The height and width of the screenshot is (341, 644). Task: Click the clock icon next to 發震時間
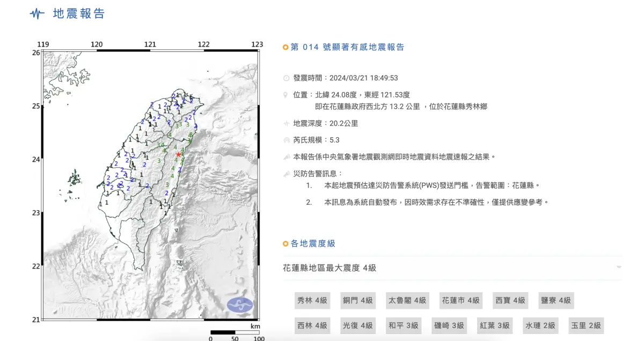click(x=286, y=77)
